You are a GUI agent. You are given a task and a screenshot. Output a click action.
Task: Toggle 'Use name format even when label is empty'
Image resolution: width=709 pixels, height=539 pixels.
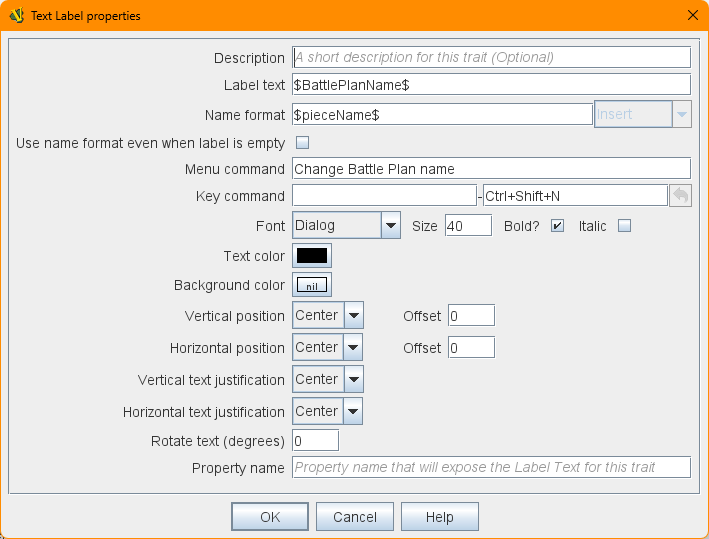[302, 143]
